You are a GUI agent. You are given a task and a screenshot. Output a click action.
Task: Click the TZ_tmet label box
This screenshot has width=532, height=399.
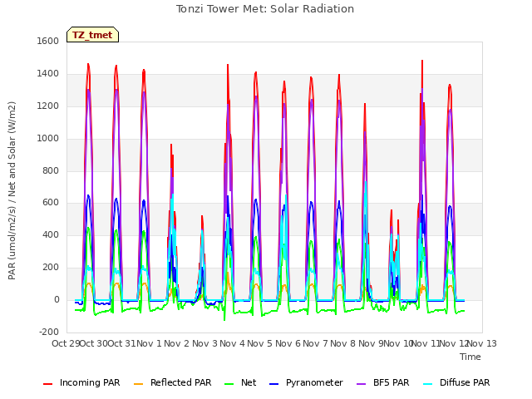tap(92, 35)
